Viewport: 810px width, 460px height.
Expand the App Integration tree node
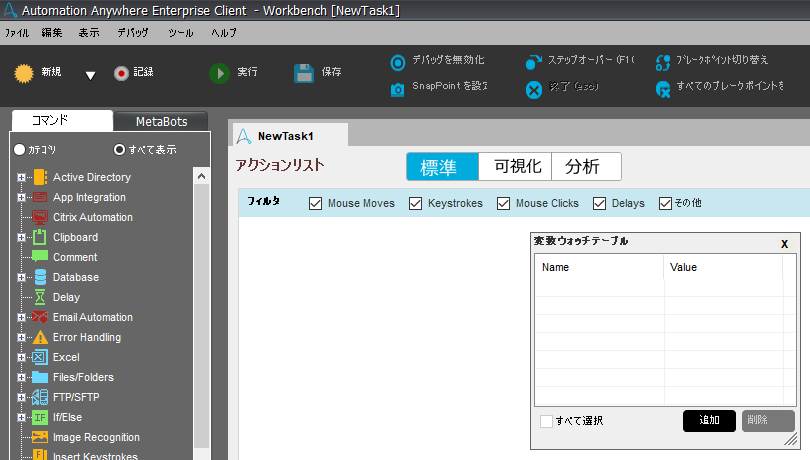21,197
